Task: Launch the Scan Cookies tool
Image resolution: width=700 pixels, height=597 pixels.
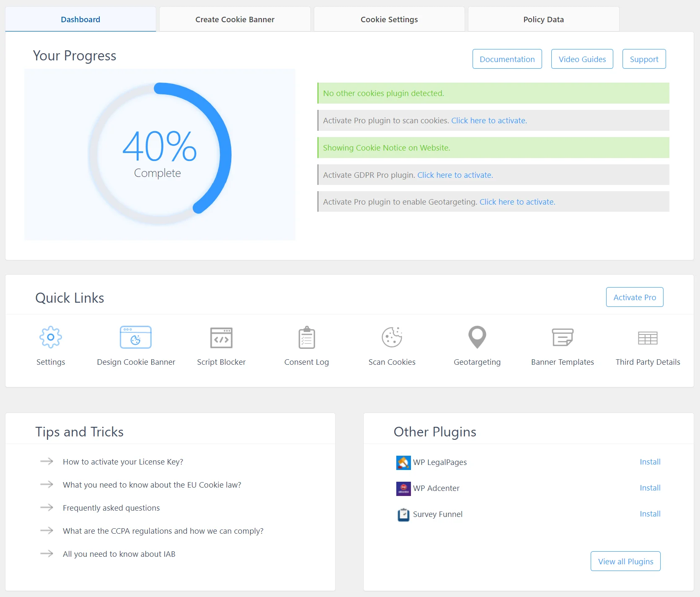Action: click(x=392, y=337)
